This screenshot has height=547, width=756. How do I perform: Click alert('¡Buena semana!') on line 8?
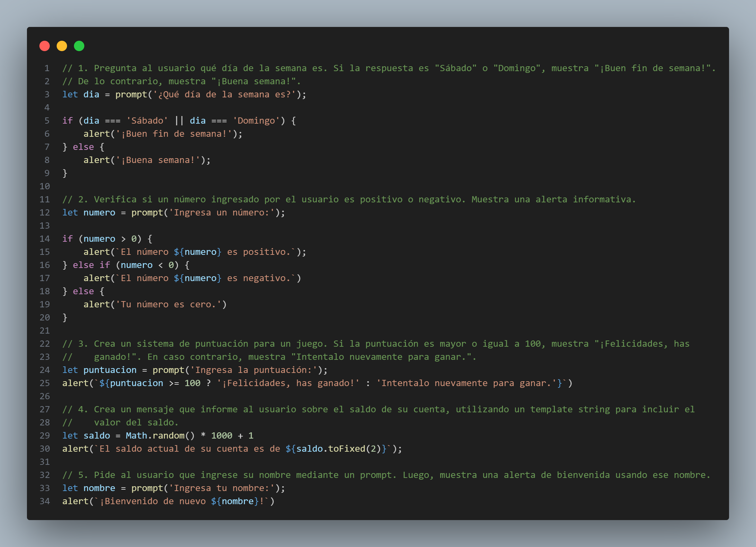click(x=144, y=160)
